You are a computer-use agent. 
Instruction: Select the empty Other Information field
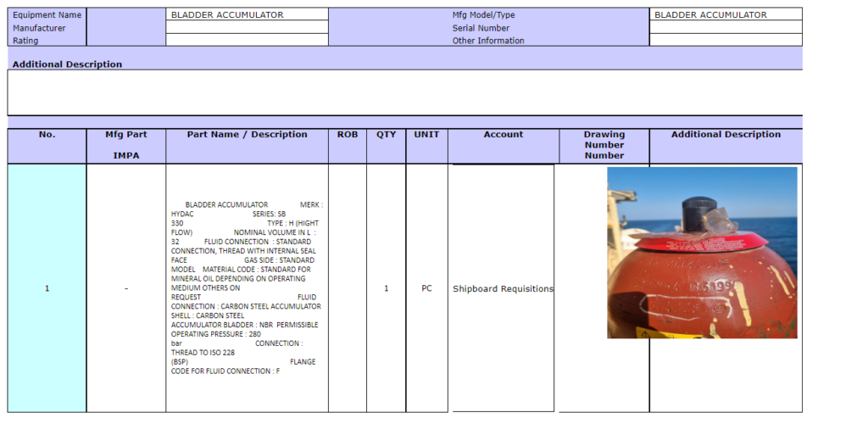(x=725, y=40)
